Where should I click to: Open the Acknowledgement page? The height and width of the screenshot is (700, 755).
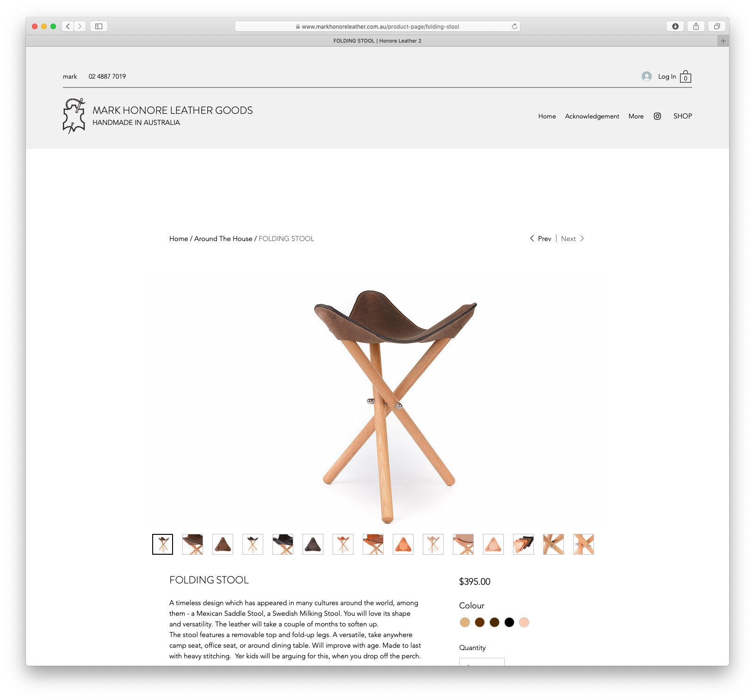coord(592,116)
